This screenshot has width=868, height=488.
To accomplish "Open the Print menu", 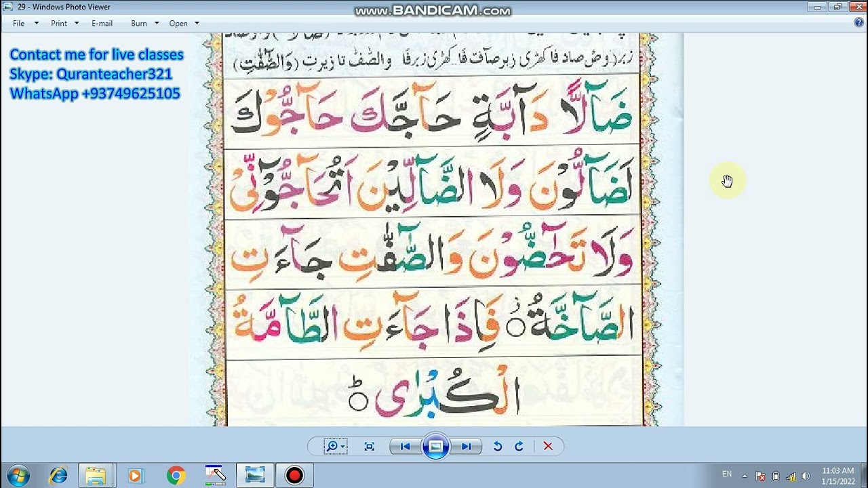I will (x=59, y=23).
